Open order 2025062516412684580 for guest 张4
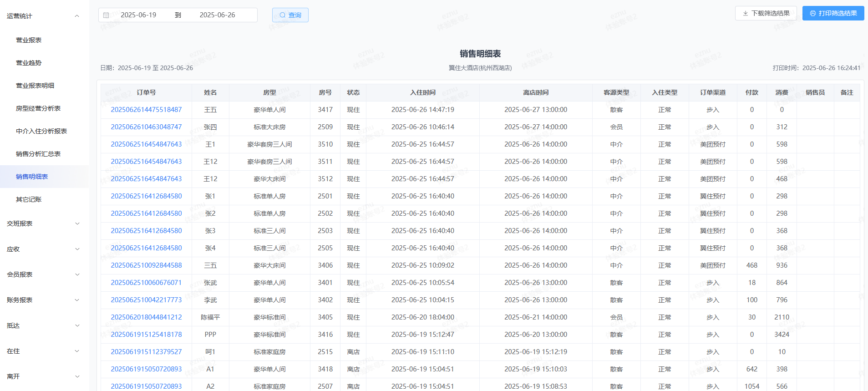868x391 pixels. (x=146, y=248)
